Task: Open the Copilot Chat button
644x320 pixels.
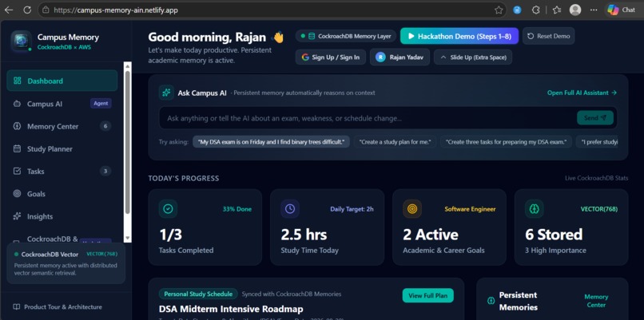Action: (622, 10)
